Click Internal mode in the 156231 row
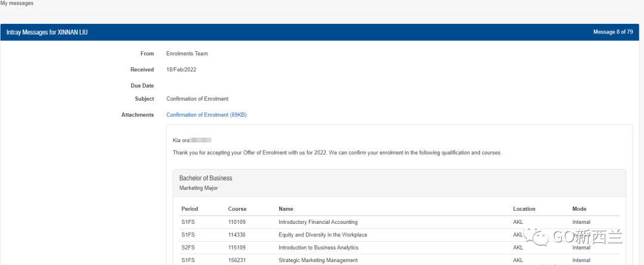 (581, 260)
